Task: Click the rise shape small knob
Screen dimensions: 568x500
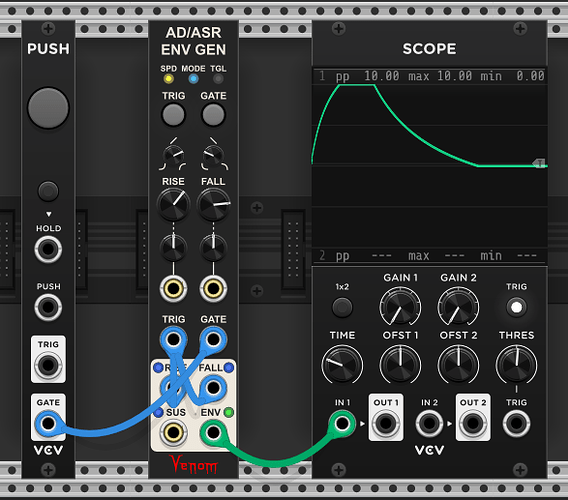Action: pos(173,155)
